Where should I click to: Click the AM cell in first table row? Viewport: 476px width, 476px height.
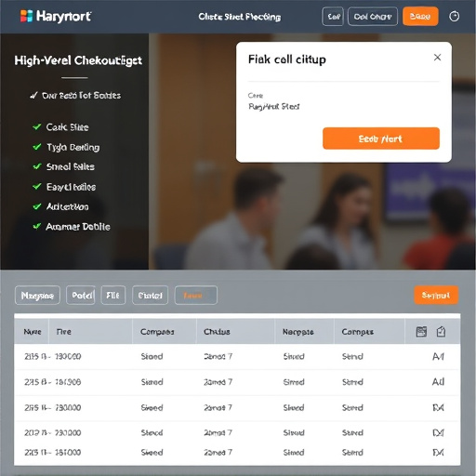tap(438, 357)
